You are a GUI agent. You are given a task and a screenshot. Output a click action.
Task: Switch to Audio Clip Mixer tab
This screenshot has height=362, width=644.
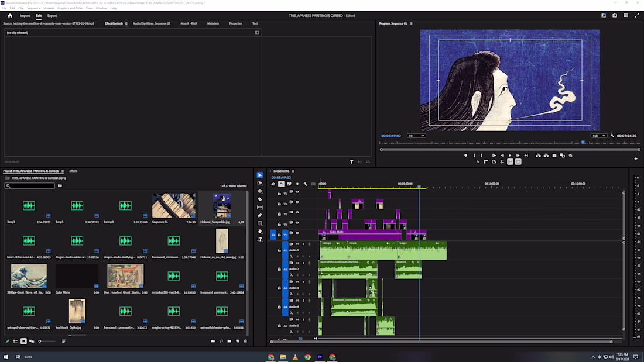pyautogui.click(x=151, y=23)
